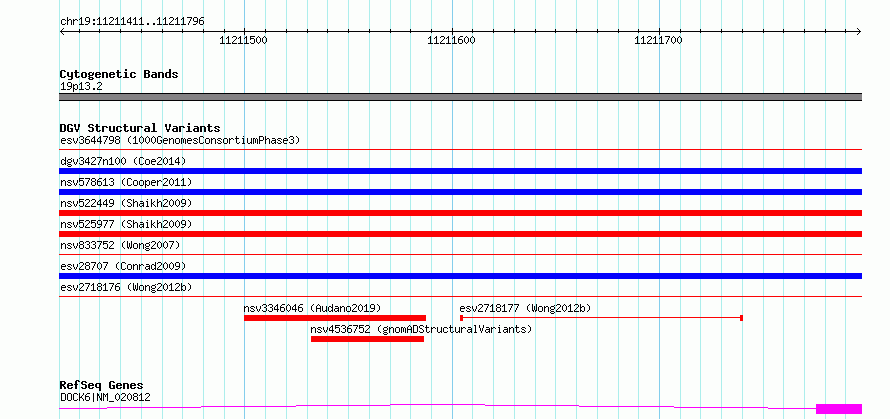890x419 pixels.
Task: Click the chr19:11211411..11211796 region label
Action: point(132,22)
